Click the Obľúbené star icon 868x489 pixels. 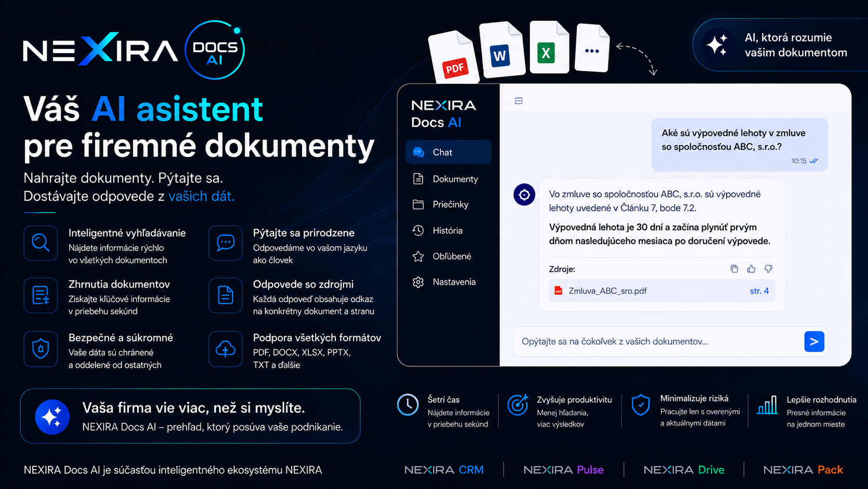418,256
